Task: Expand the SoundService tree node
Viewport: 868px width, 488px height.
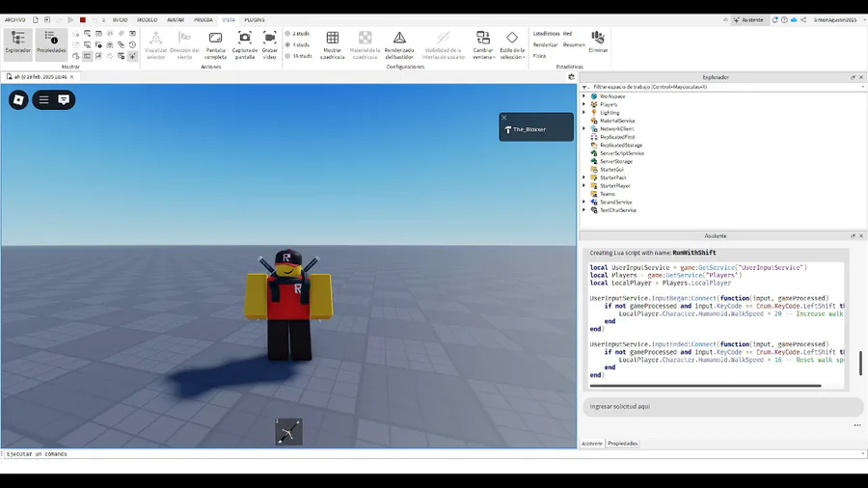Action: click(x=584, y=202)
